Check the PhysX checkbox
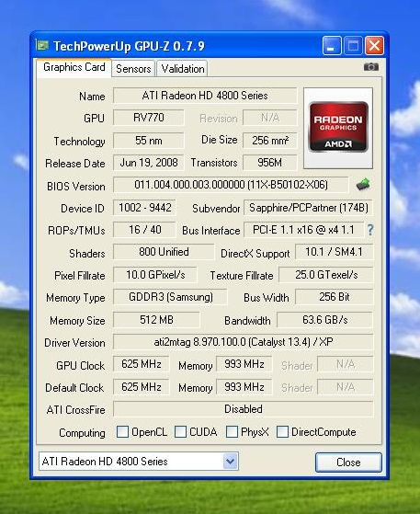This screenshot has height=514, width=420. 232,432
